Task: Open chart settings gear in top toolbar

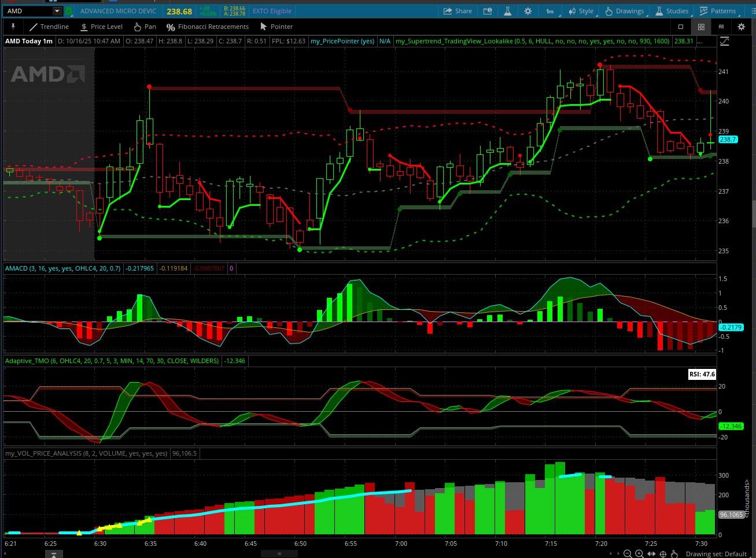Action: pyautogui.click(x=528, y=11)
